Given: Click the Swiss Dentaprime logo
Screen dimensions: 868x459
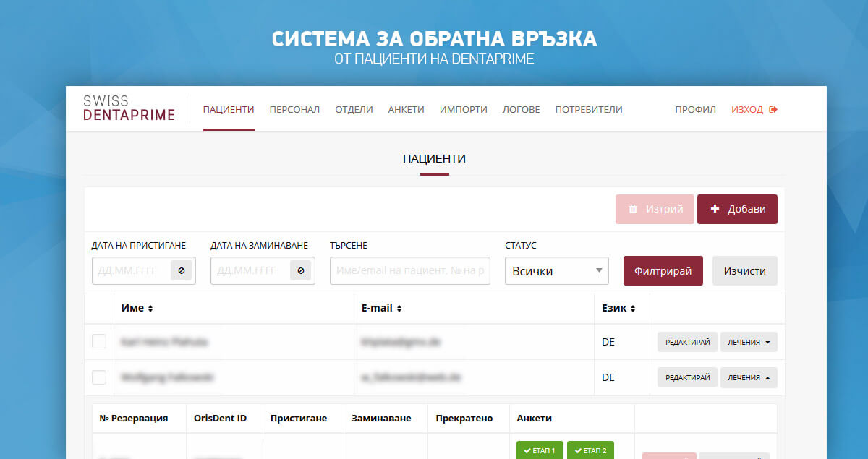Looking at the screenshot, I should coord(129,108).
